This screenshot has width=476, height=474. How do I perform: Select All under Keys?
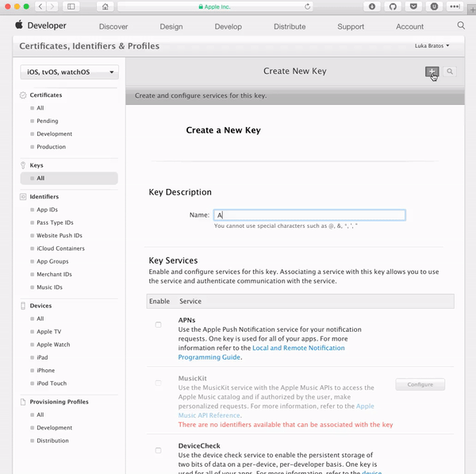click(69, 179)
